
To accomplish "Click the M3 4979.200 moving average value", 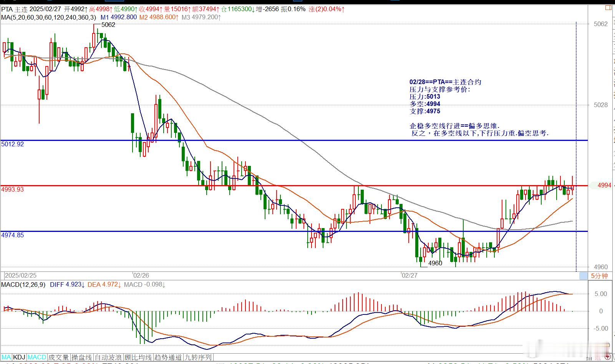I will [x=201, y=17].
